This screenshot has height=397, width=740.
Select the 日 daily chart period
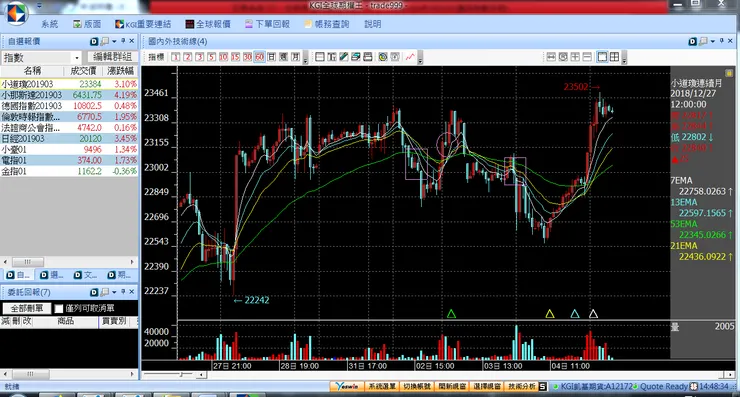[271, 57]
